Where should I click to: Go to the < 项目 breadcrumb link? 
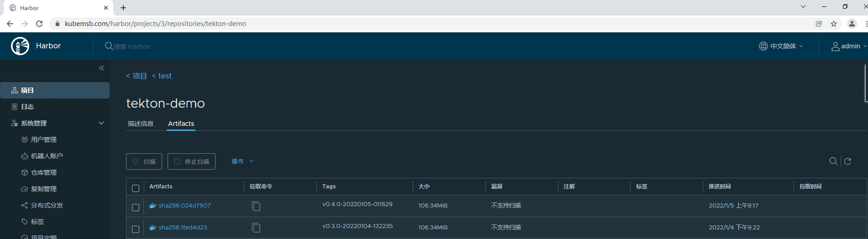(136, 76)
